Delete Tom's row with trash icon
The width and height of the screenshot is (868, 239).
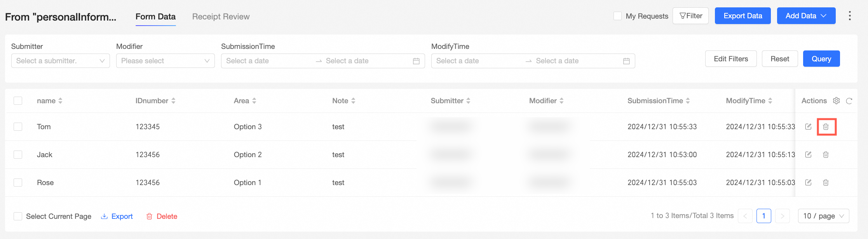[x=826, y=127]
